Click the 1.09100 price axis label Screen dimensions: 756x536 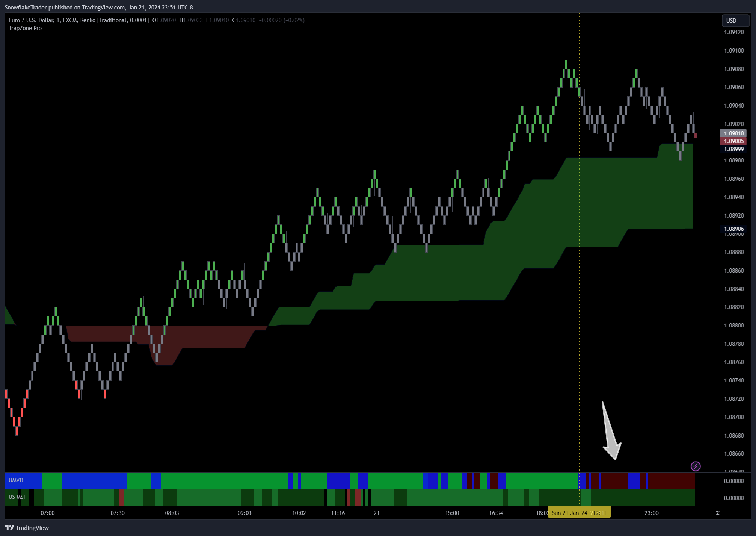[734, 51]
